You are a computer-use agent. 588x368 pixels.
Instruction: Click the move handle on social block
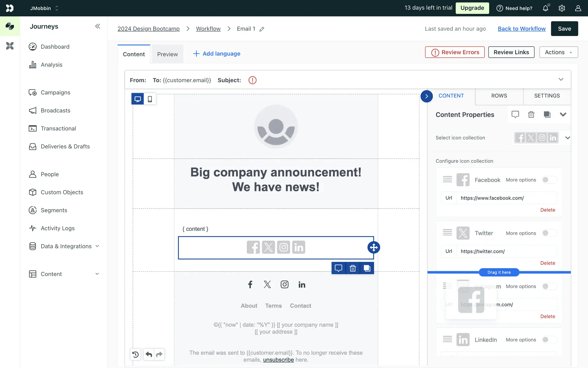374,247
